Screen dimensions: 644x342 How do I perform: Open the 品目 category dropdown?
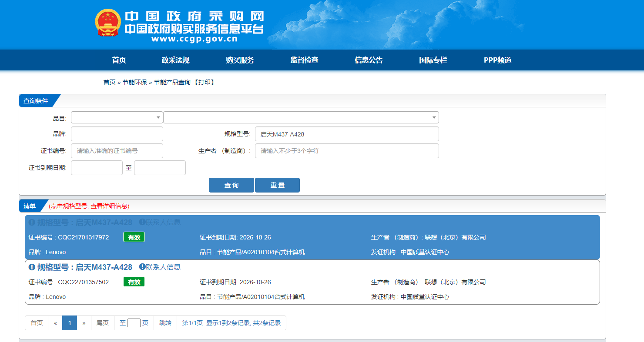pyautogui.click(x=117, y=117)
